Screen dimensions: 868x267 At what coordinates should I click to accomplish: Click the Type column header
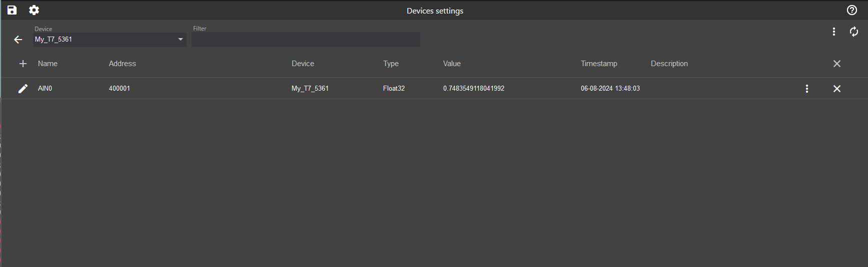coord(391,64)
